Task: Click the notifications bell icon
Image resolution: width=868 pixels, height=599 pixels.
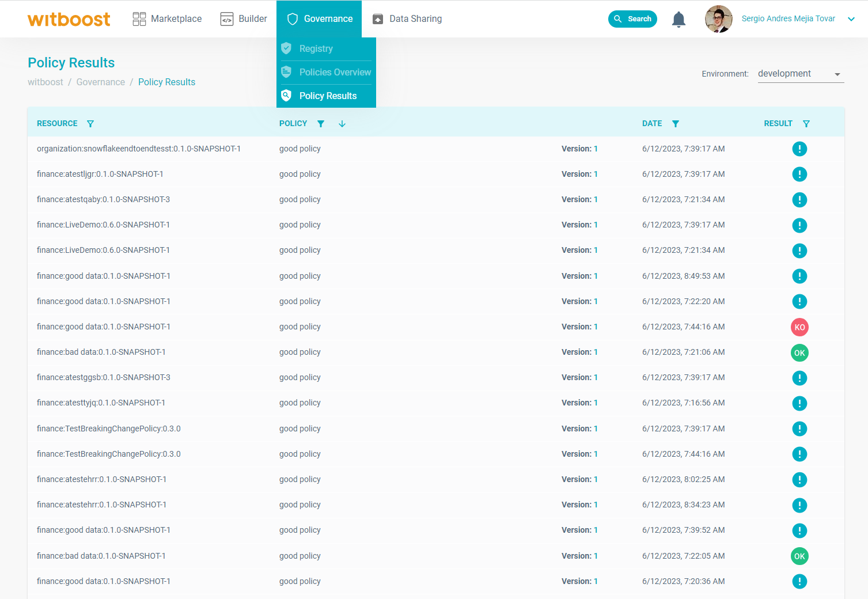Action: tap(679, 20)
